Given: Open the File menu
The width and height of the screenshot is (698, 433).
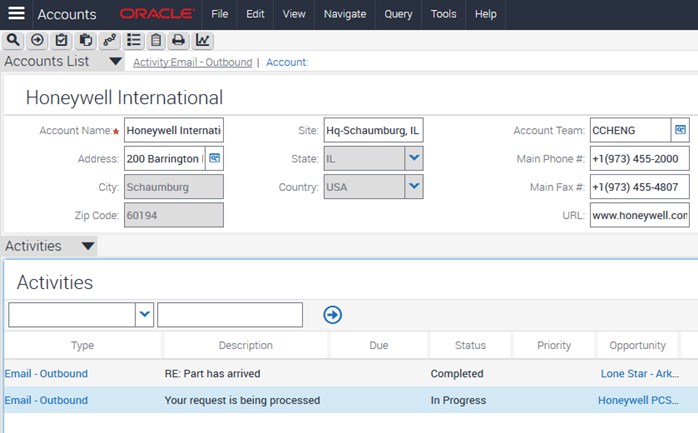Looking at the screenshot, I should coord(219,14).
